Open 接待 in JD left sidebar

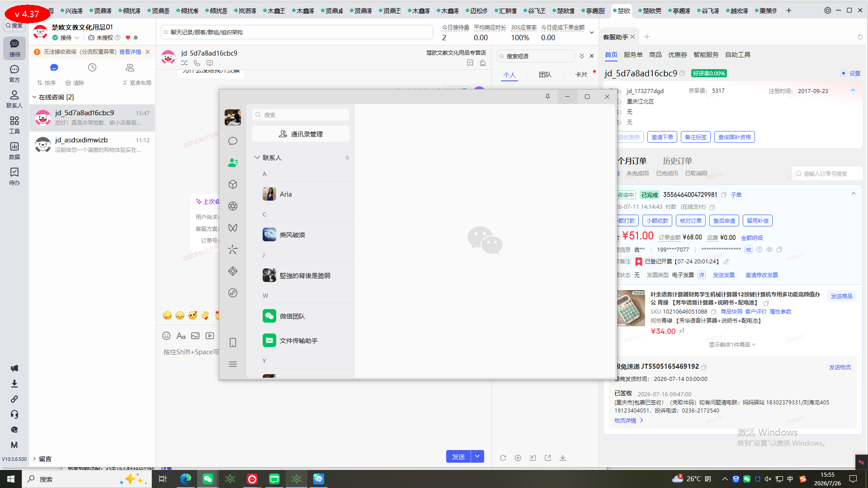coord(14,48)
